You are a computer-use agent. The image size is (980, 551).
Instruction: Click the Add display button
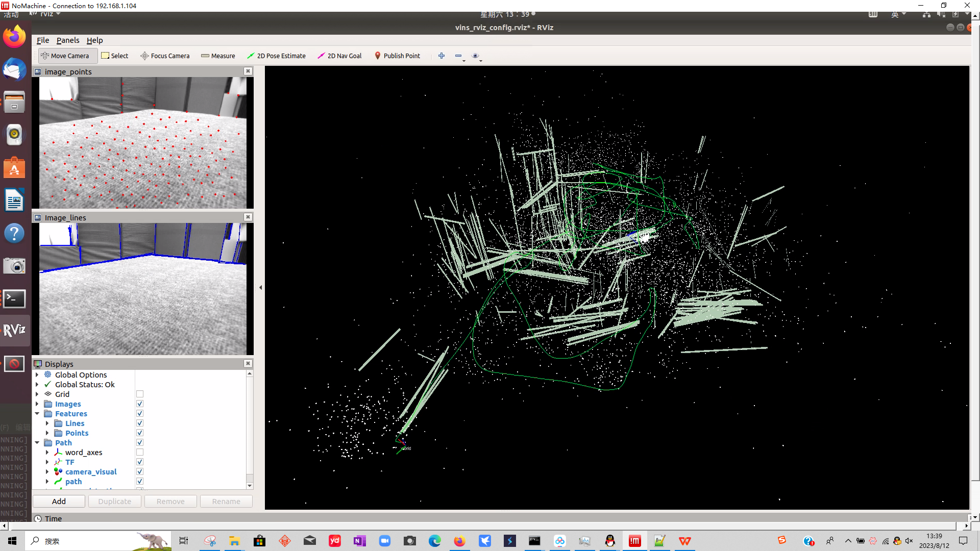59,502
